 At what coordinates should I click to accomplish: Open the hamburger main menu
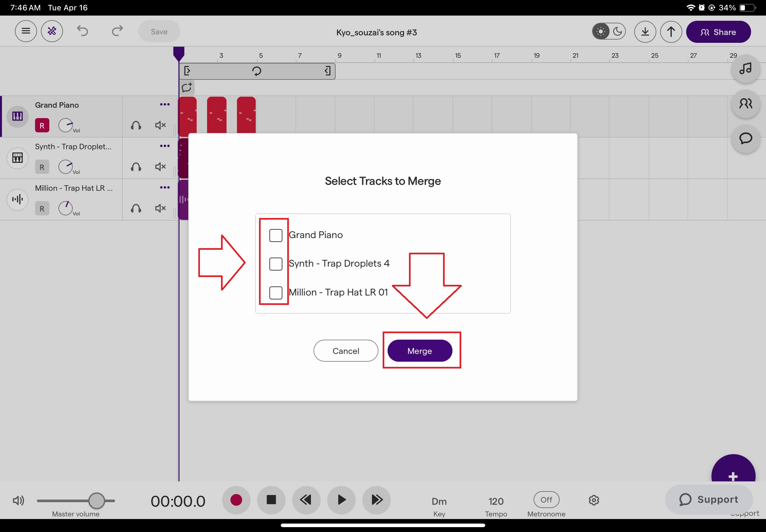tap(26, 31)
